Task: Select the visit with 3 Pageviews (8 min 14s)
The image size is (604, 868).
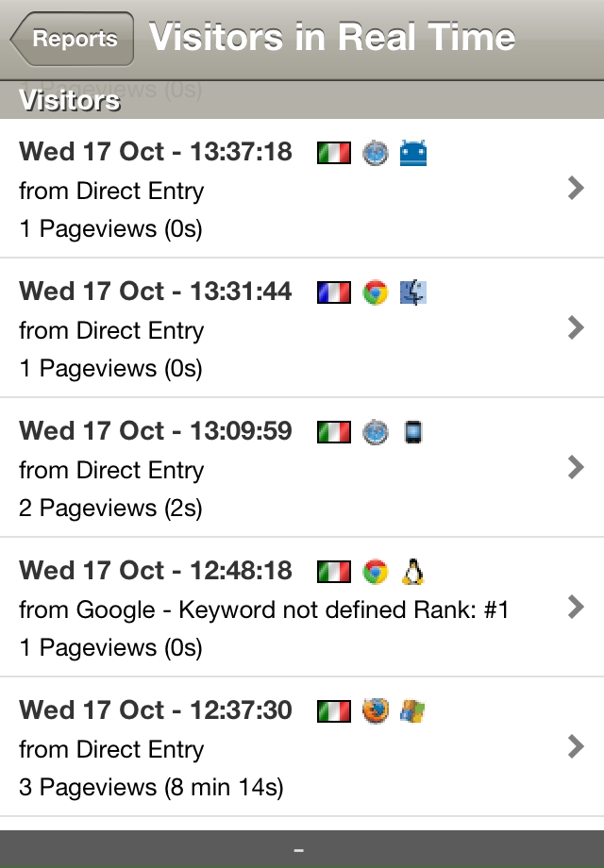Action: 302,746
